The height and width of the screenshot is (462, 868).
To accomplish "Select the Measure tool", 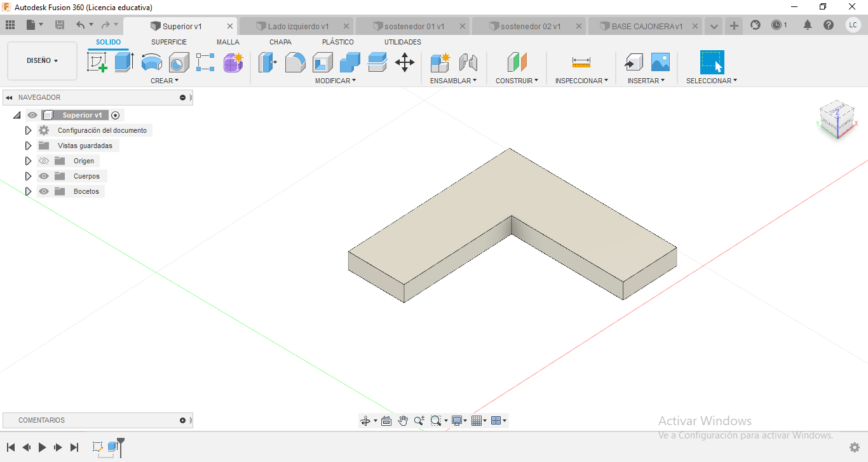I will [581, 62].
